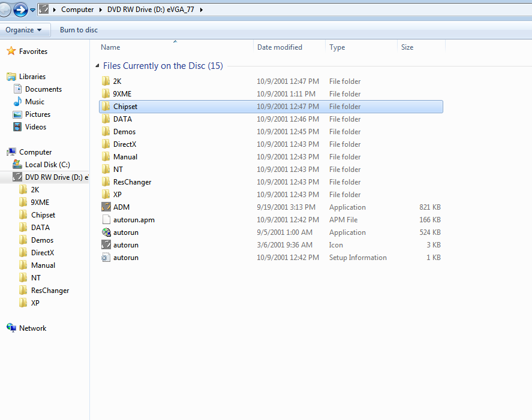Viewport: 532px width, 420px height.
Task: Open Local Disk (C:) in the sidebar
Action: click(48, 164)
